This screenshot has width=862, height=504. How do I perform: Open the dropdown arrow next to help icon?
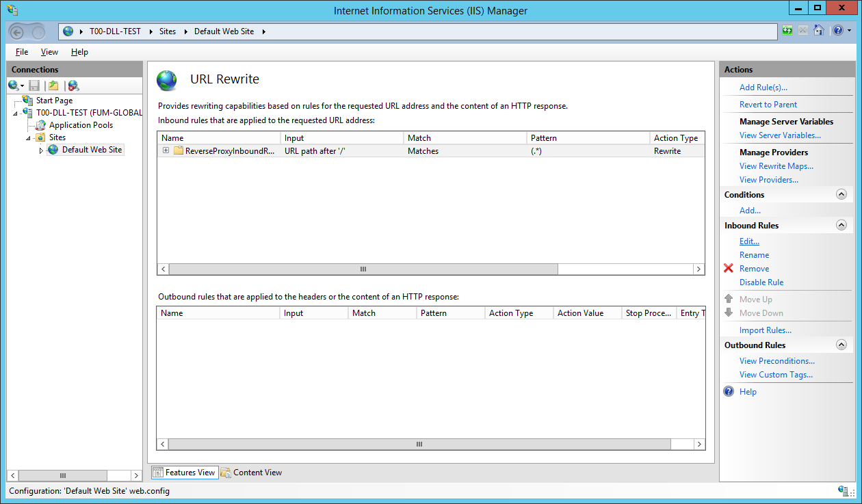click(850, 31)
